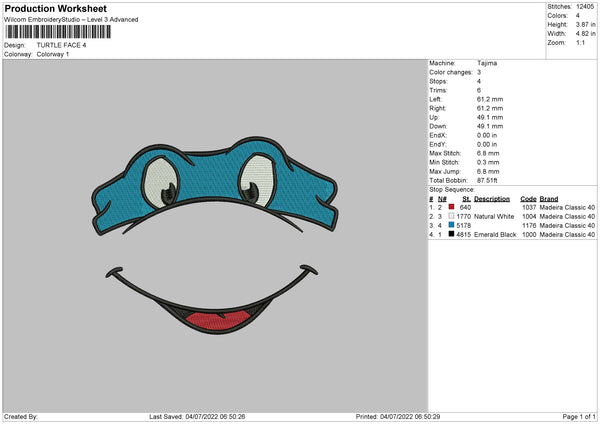Click the 'Trims:' label
Screen dimensions: 600x424
(438, 90)
